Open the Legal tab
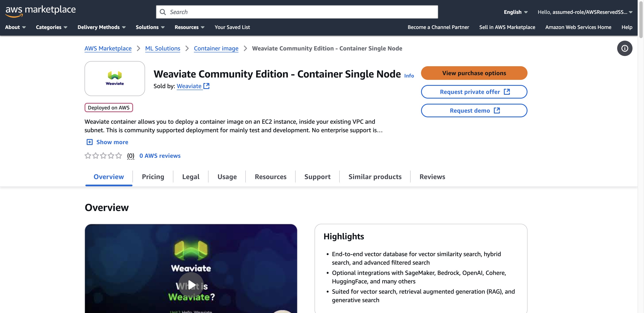The image size is (644, 313). coord(191,177)
